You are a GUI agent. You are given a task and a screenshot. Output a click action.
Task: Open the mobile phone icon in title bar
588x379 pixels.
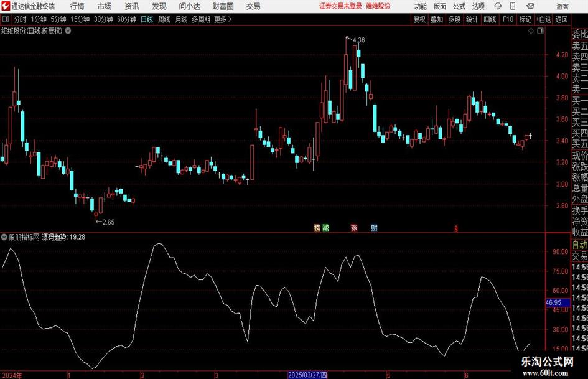513,6
